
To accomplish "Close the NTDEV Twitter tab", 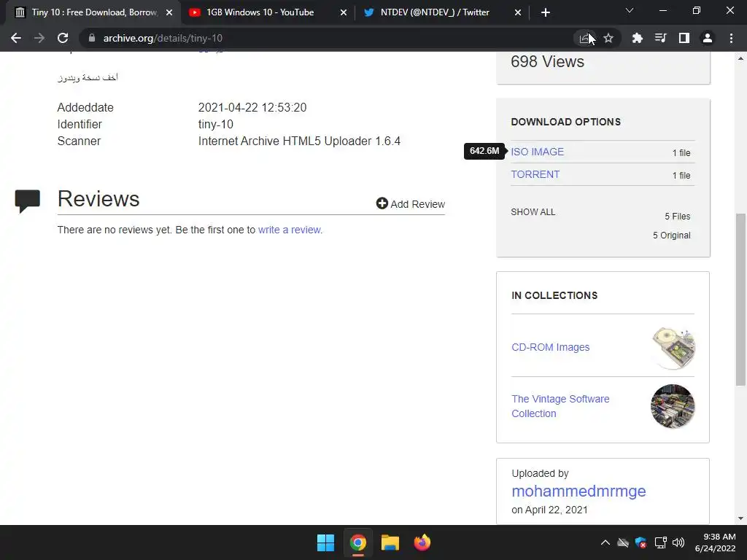I will (518, 12).
